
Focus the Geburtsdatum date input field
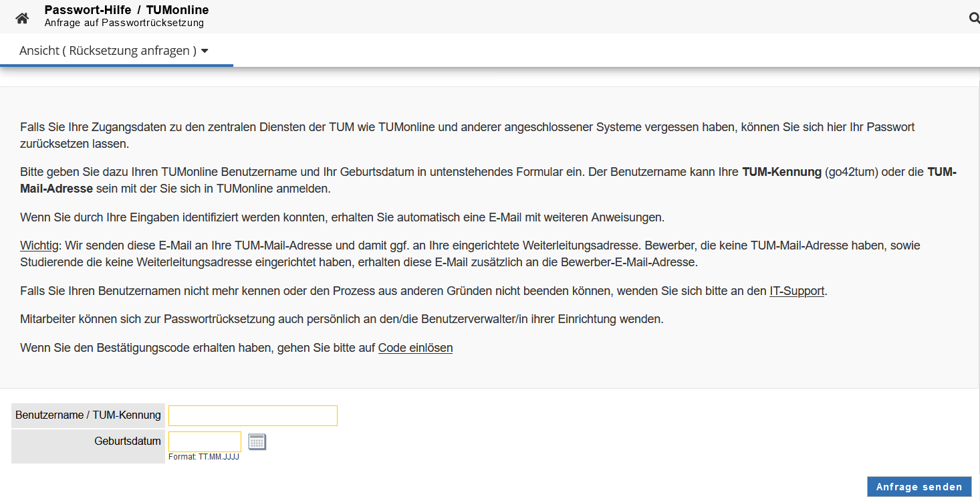coord(205,441)
